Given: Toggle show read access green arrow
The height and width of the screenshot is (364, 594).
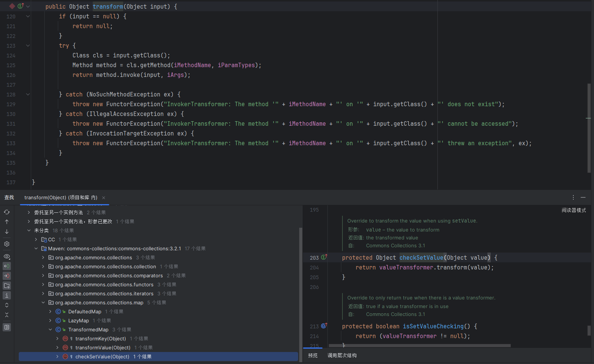Looking at the screenshot, I should [7, 266].
